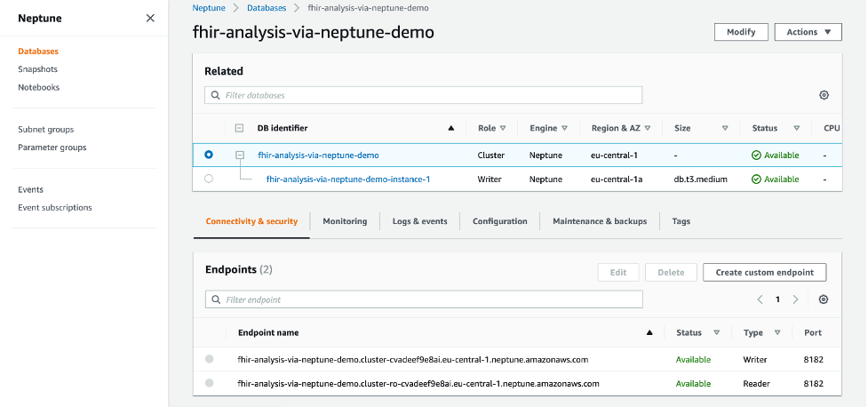
Task: Click the Delete endpoint button
Action: 671,273
